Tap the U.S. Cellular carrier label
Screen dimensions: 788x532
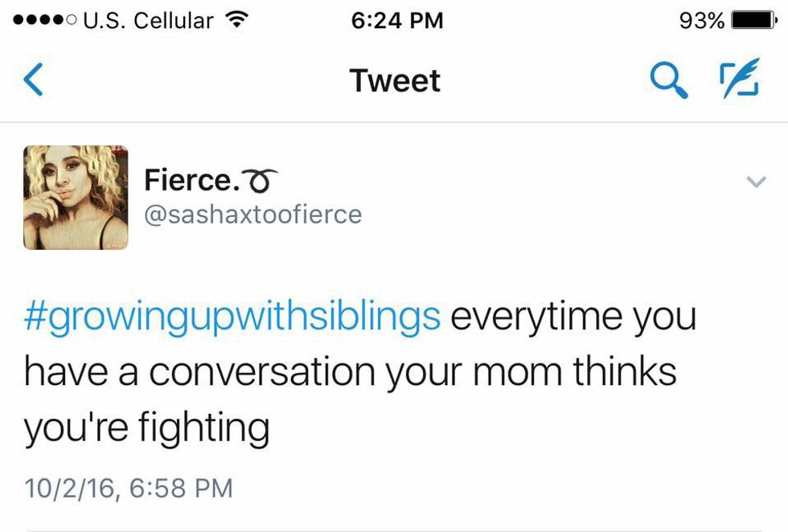click(x=148, y=20)
